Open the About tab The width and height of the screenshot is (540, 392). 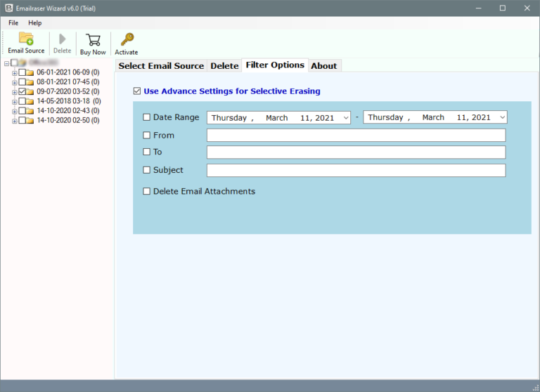point(324,66)
